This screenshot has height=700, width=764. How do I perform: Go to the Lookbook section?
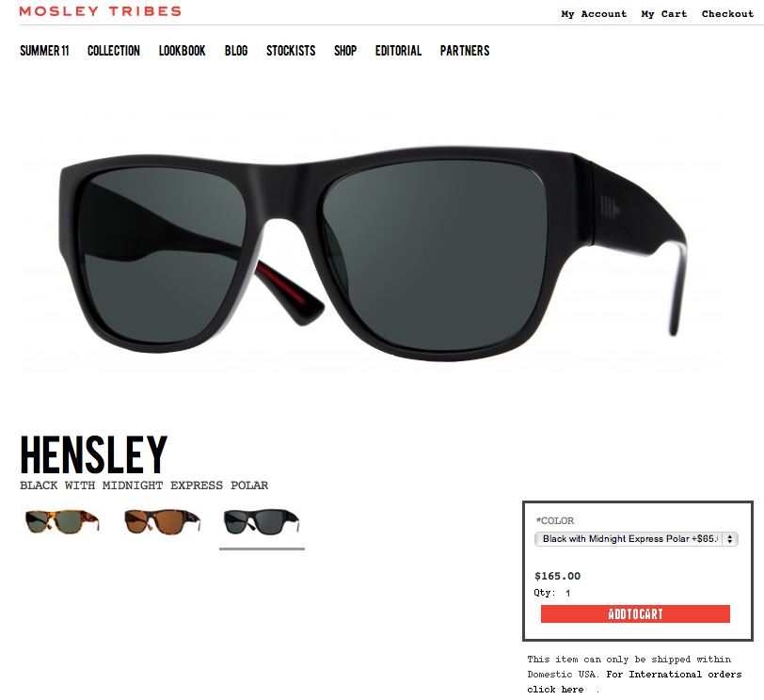coord(183,51)
